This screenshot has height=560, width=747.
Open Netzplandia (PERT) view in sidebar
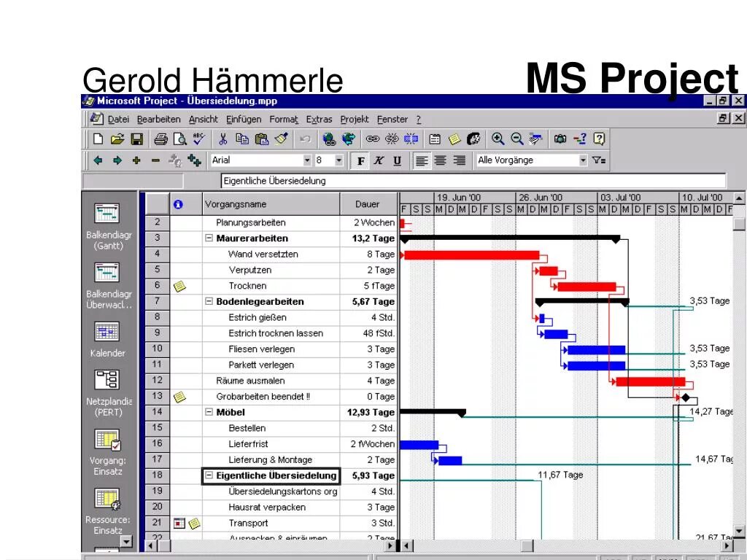point(108,393)
